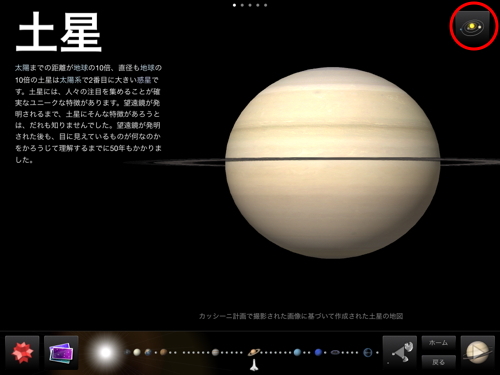Screen dimensions: 500x375
Task: Select the last circular object icon in strip
Action: click(x=368, y=352)
